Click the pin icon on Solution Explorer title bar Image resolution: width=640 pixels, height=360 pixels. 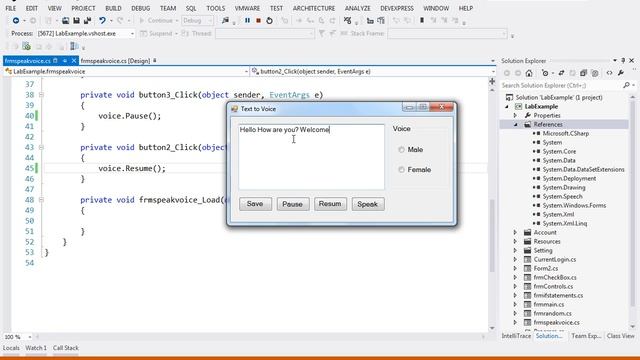pyautogui.click(x=623, y=60)
